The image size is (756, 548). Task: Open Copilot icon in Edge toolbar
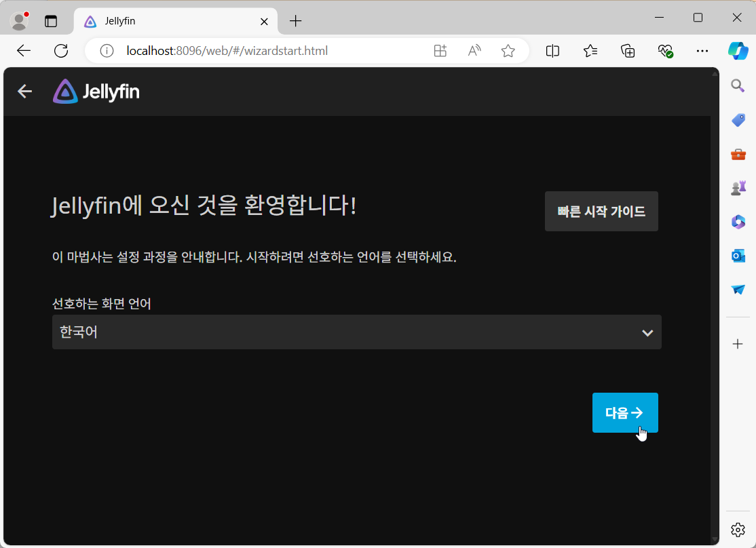(738, 51)
